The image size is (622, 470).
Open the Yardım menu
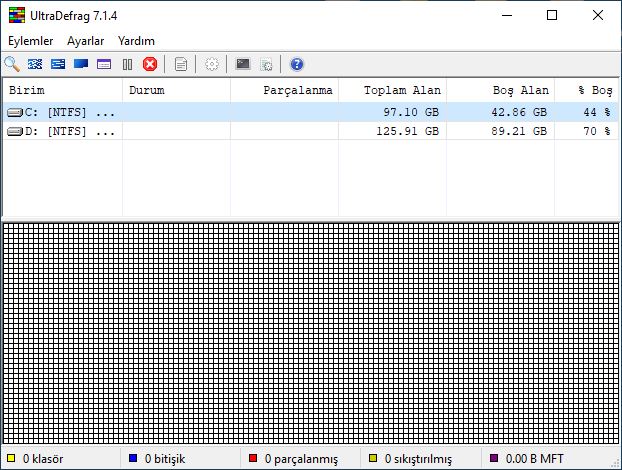(x=136, y=41)
